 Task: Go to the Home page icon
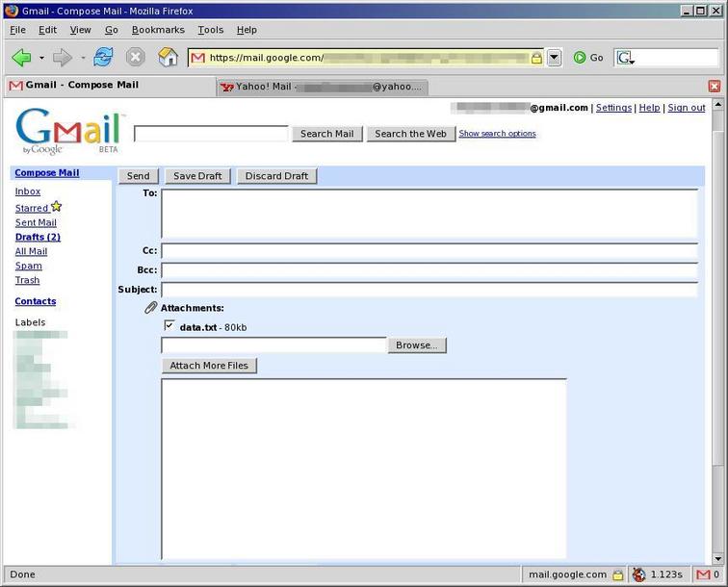(168, 58)
